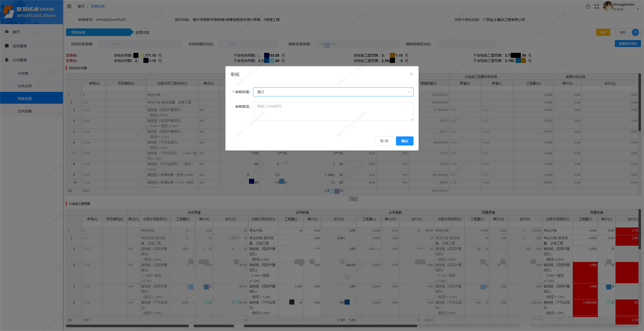Click the panel splitter drag handle icon
Viewport: 644px width, 331px height.
point(353,199)
